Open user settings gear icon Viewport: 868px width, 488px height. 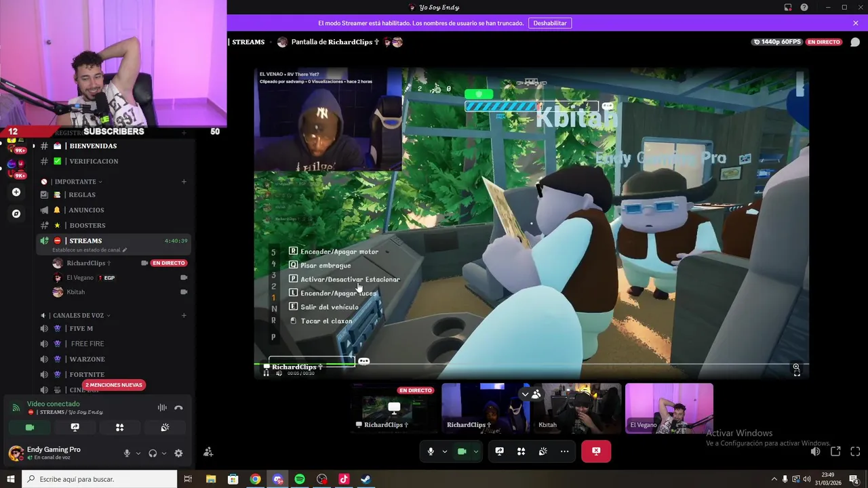pyautogui.click(x=178, y=453)
